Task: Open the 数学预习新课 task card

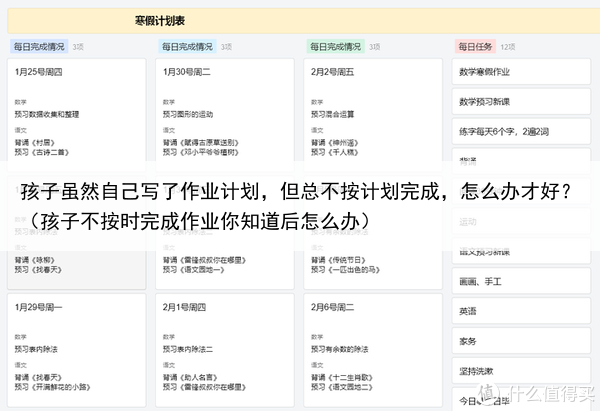Action: (519, 101)
